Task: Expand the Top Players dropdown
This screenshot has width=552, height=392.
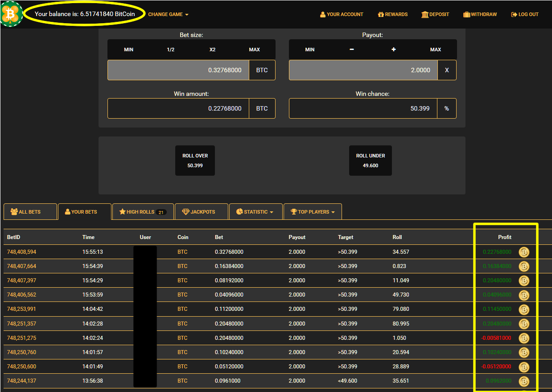Action: point(313,211)
